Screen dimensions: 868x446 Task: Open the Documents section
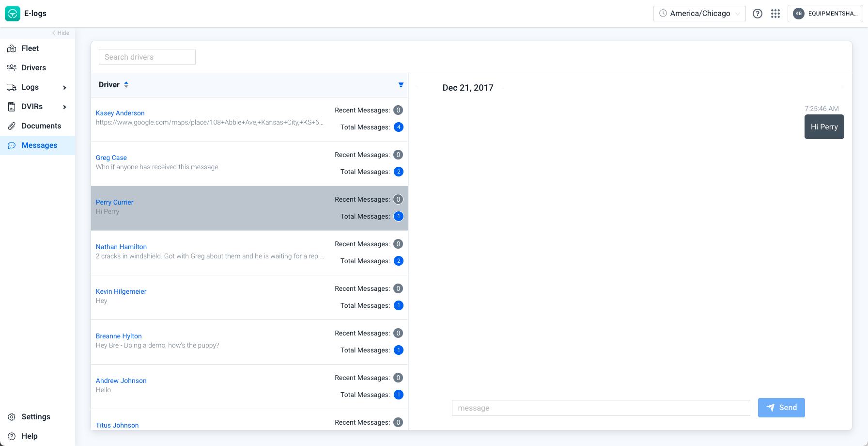tap(42, 126)
